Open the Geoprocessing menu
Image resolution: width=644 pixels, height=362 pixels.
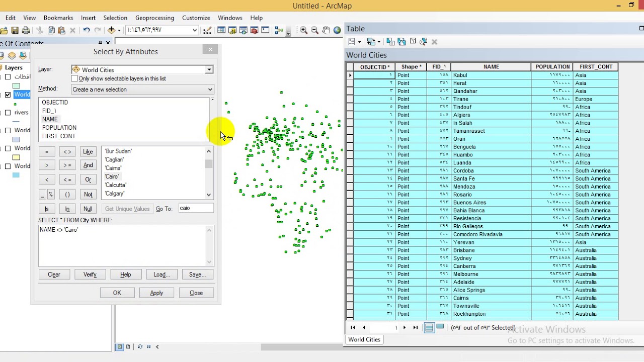click(x=154, y=18)
